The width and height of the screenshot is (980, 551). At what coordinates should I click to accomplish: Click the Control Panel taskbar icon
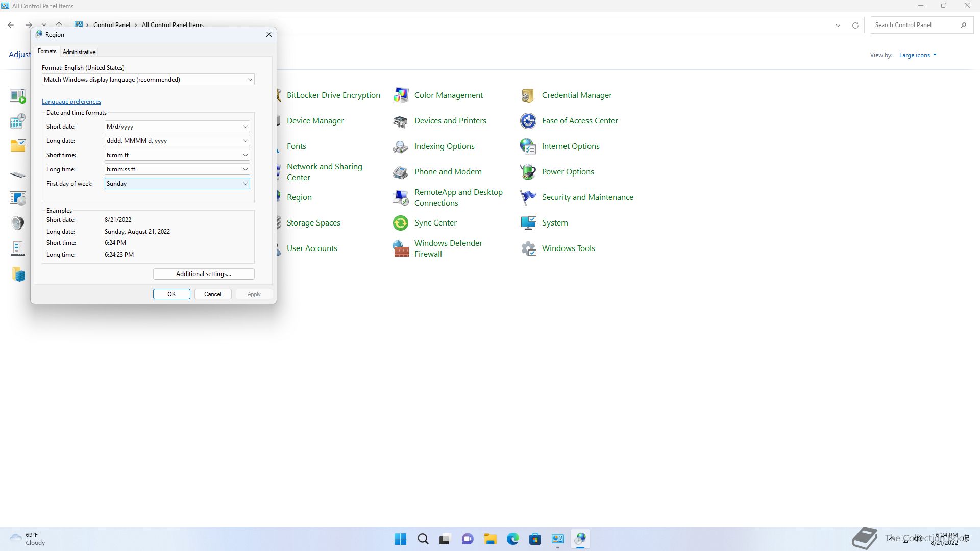pos(558,539)
